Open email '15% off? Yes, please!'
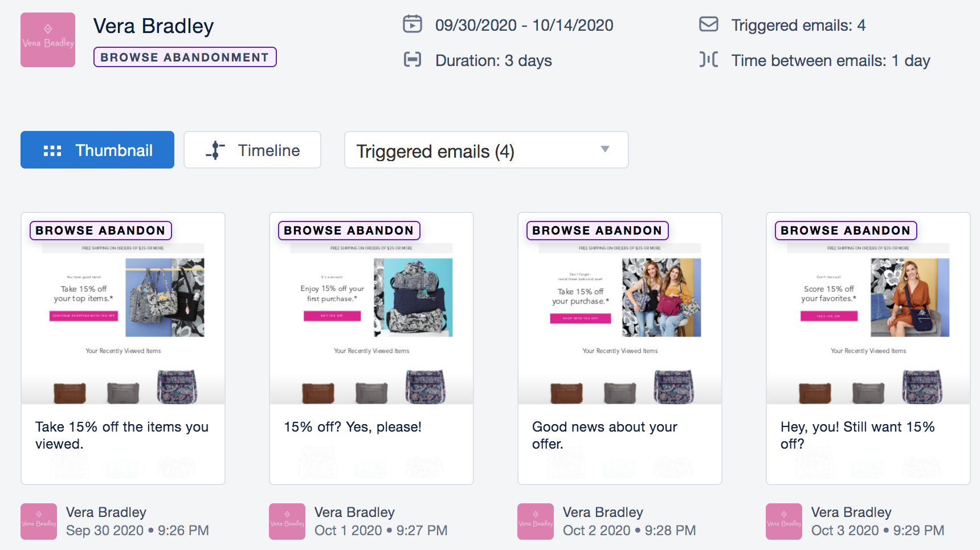980x550 pixels. coord(371,348)
